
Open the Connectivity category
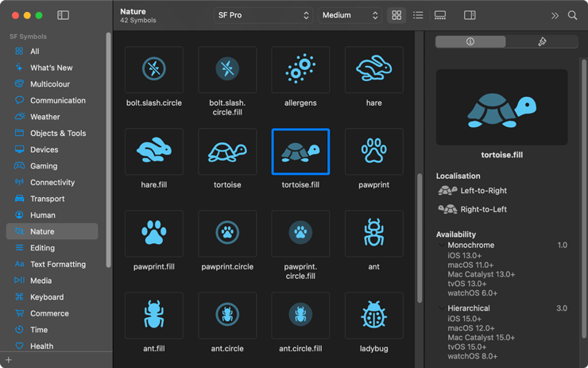[52, 182]
